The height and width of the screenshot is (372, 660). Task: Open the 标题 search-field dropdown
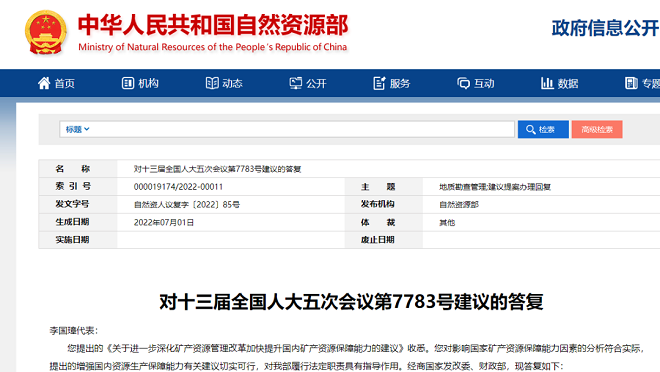click(x=77, y=129)
